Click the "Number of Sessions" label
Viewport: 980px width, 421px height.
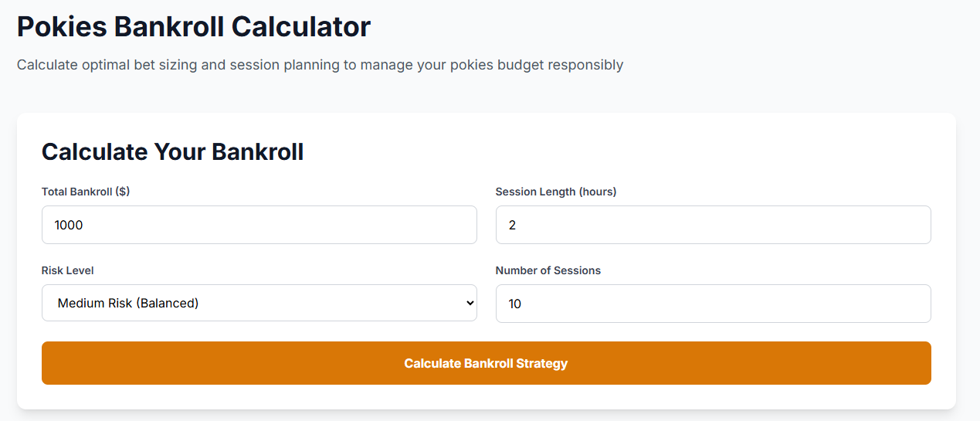click(548, 270)
